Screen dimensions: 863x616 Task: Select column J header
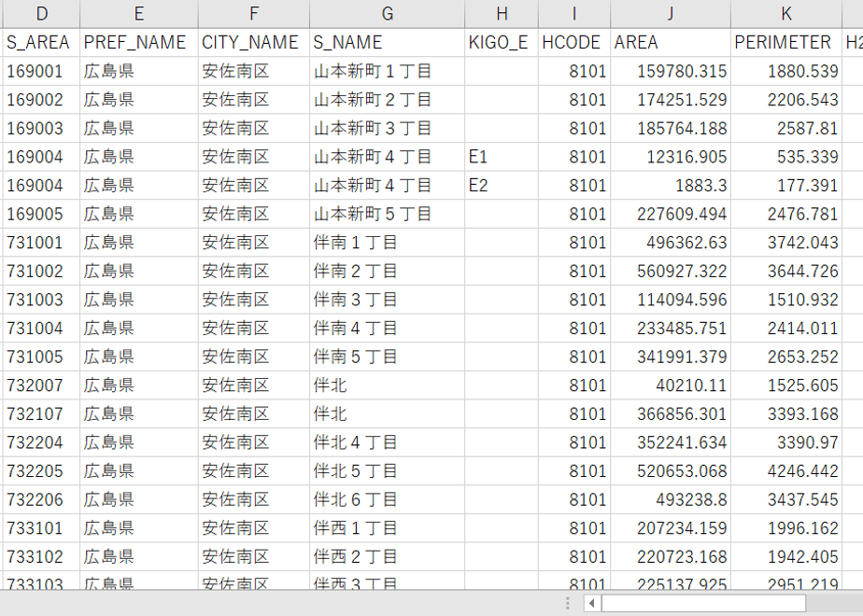click(671, 14)
